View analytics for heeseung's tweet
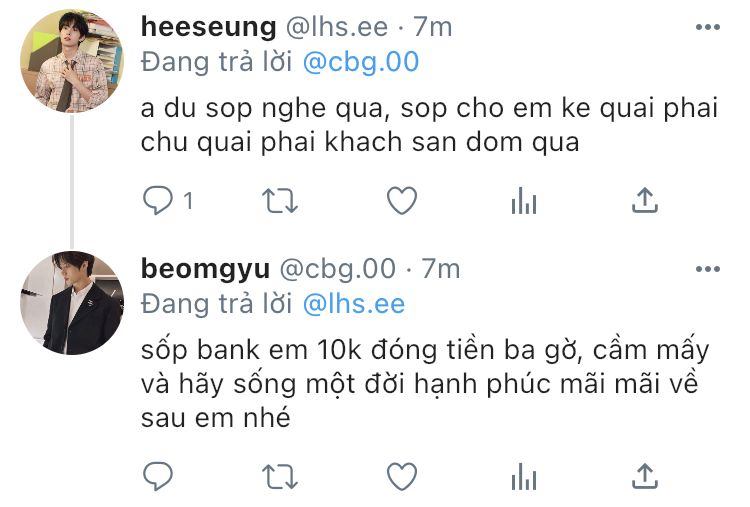 pyautogui.click(x=524, y=200)
